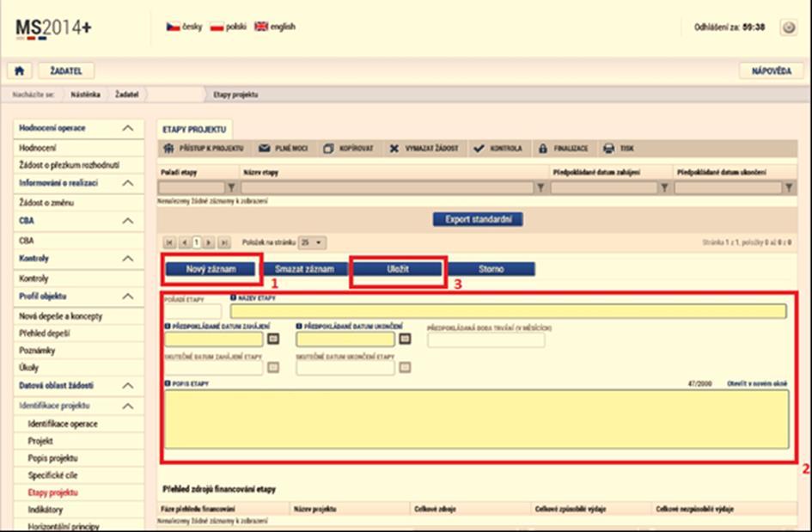Open Žádost o přezkum rozhodnutí item
812x532 pixels.
(69, 165)
